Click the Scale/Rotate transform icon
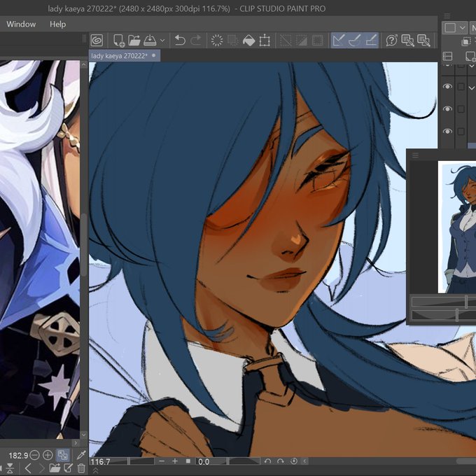 [x=265, y=41]
